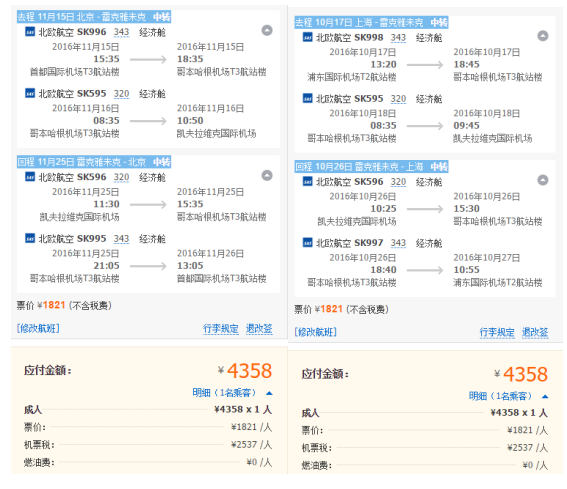Screen dimensions: 567x489
Task: Click SAS logo beside Beijing SK596
Action: click(x=30, y=177)
